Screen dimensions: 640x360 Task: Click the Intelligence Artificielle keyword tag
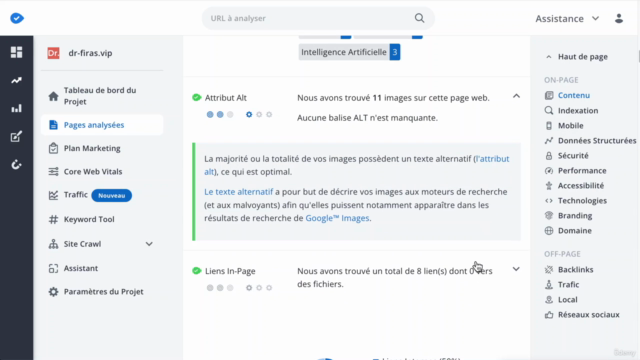(349, 52)
